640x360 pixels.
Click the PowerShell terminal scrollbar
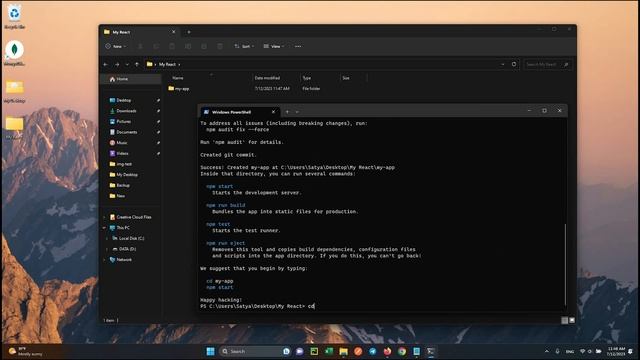565,264
